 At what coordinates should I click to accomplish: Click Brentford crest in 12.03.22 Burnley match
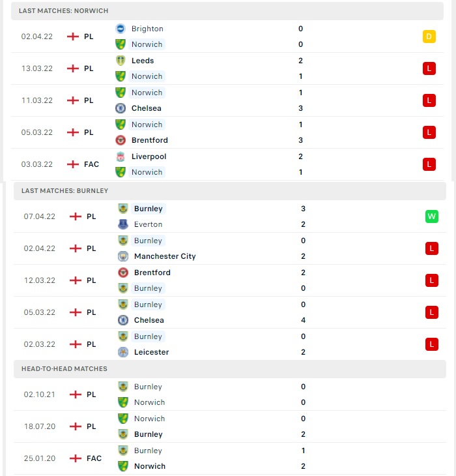(123, 273)
